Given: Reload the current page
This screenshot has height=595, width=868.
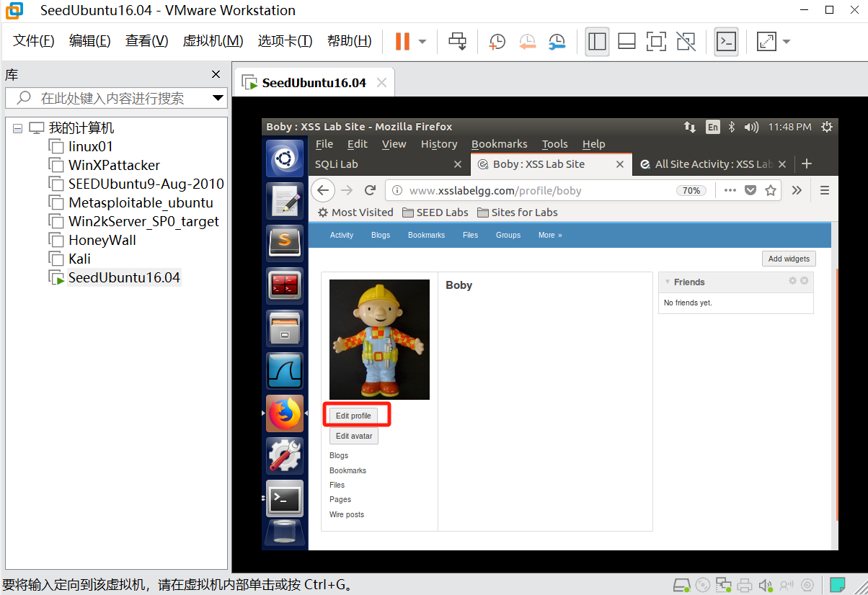Looking at the screenshot, I should (370, 190).
